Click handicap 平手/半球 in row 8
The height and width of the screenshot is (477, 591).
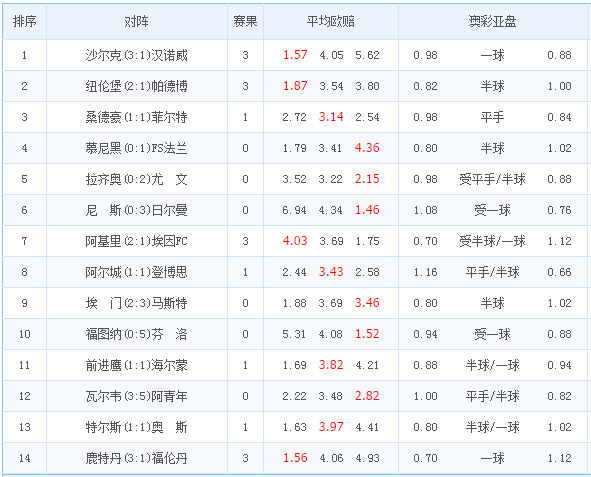point(492,272)
